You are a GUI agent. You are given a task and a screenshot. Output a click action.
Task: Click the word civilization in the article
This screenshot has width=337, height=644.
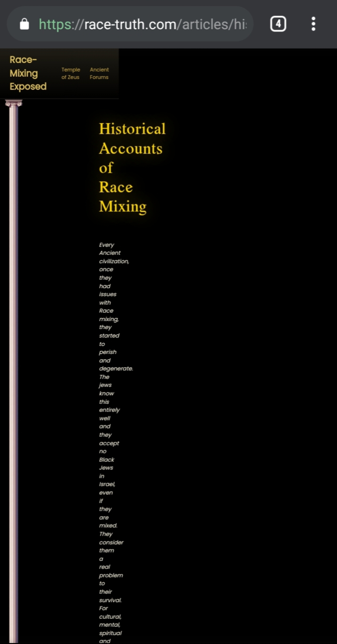coord(114,261)
